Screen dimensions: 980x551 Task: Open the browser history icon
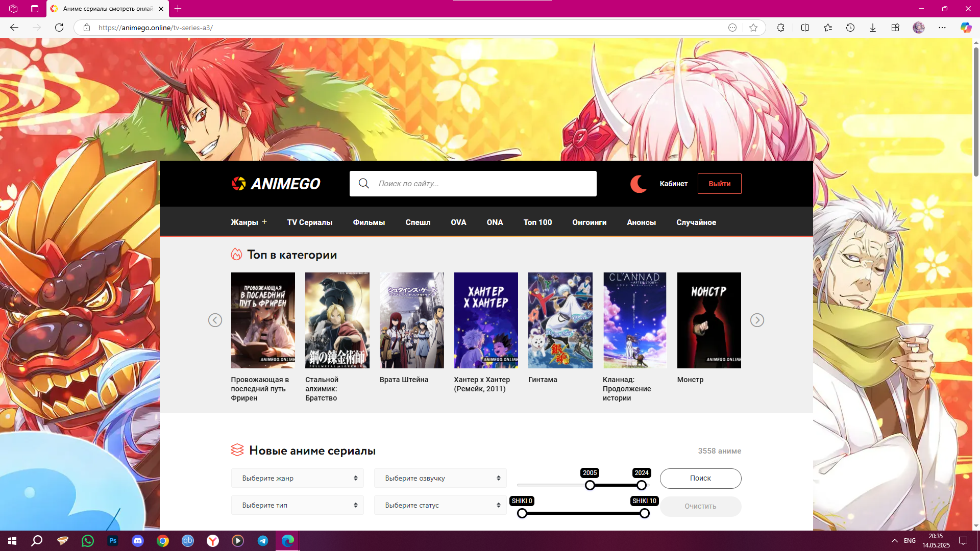tap(850, 28)
